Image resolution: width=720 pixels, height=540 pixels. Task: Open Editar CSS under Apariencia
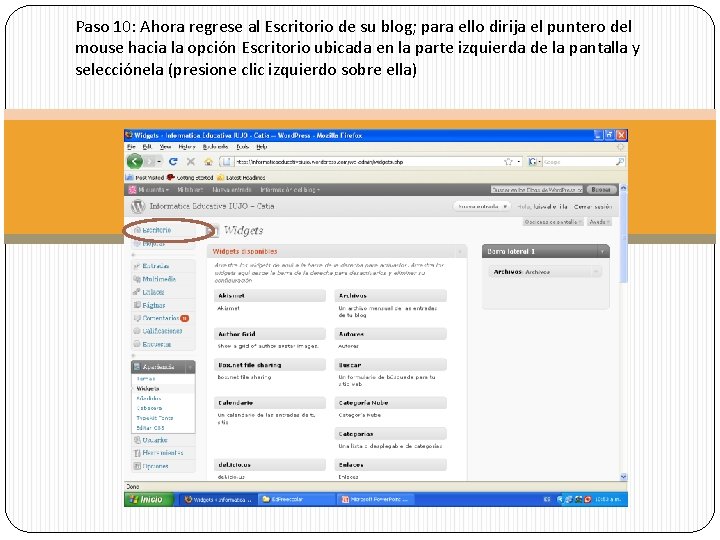coord(150,428)
